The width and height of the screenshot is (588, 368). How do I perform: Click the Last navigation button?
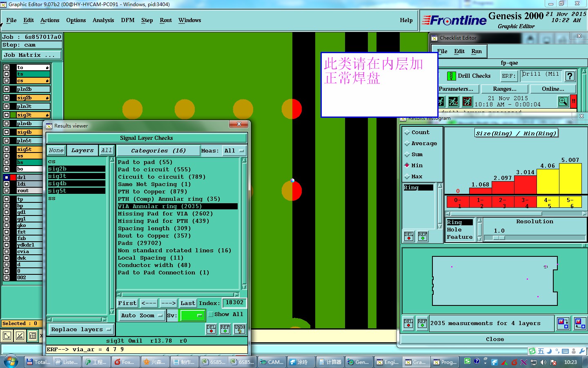[188, 303]
